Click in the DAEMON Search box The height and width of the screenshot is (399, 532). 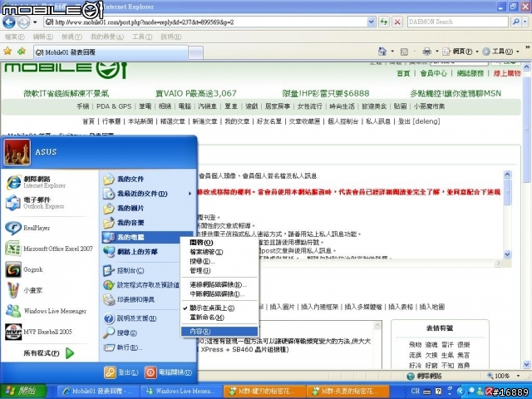pos(458,22)
